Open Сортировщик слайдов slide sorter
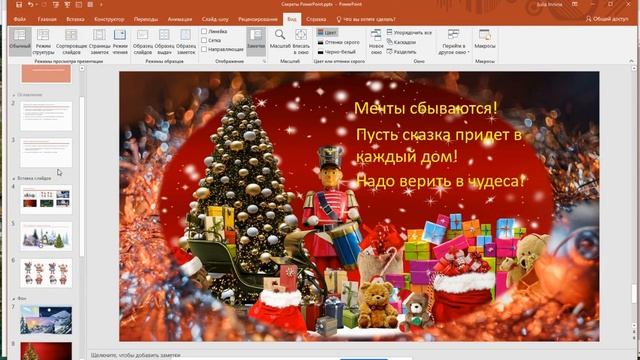Image resolution: width=640 pixels, height=360 pixels. tap(71, 42)
